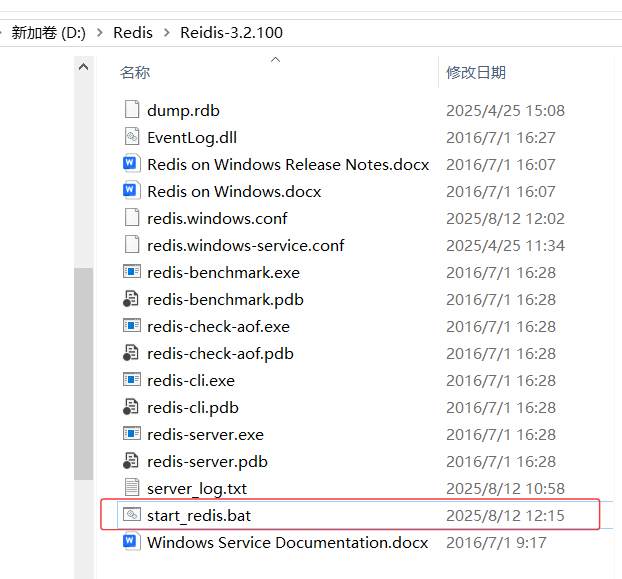
Task: Click redis-server.exe application icon
Action: 132,433
